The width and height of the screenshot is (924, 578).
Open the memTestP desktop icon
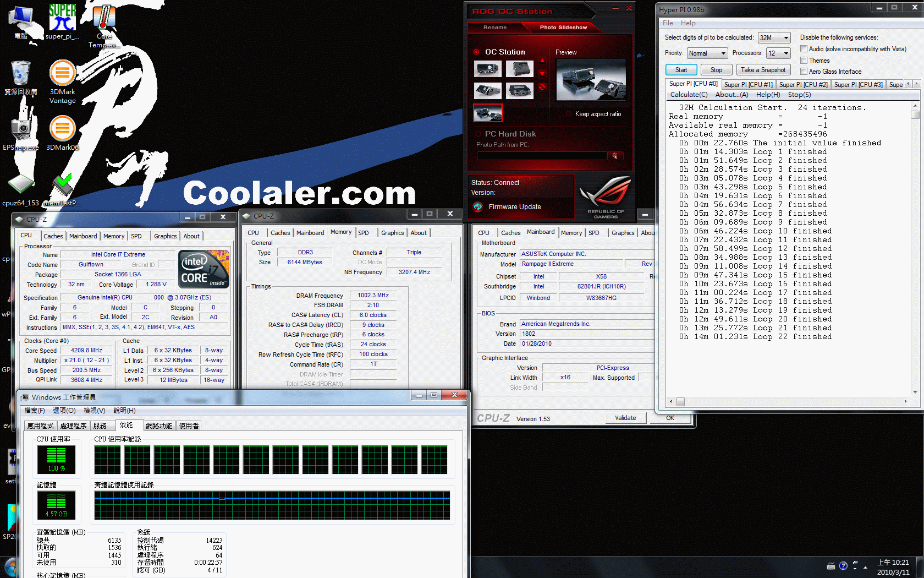(62, 190)
